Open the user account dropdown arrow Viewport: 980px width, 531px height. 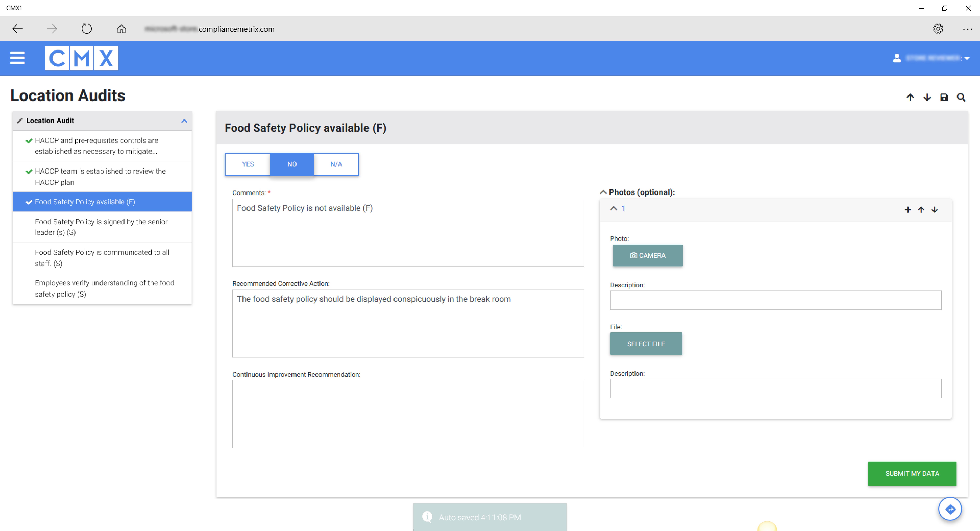click(x=967, y=59)
